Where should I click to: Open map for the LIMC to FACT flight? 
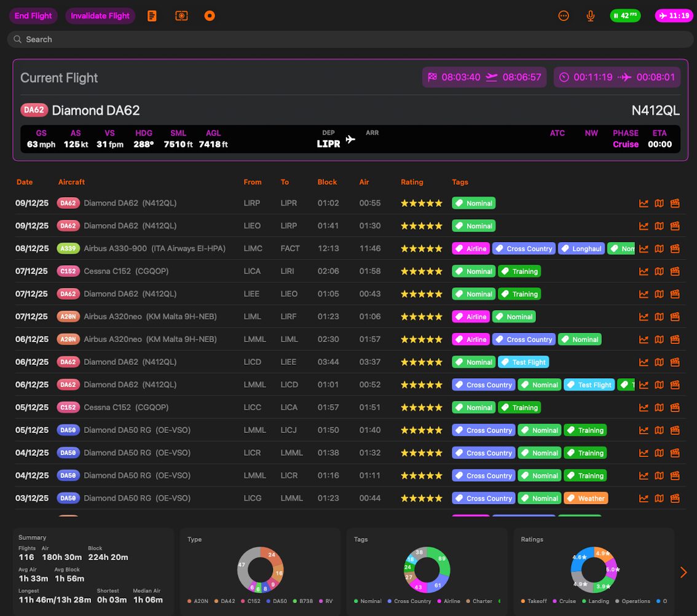coord(659,249)
